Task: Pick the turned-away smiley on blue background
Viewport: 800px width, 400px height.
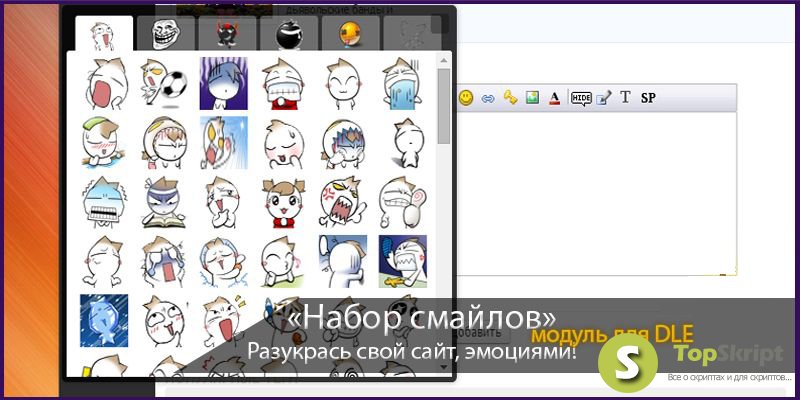Action: click(343, 261)
